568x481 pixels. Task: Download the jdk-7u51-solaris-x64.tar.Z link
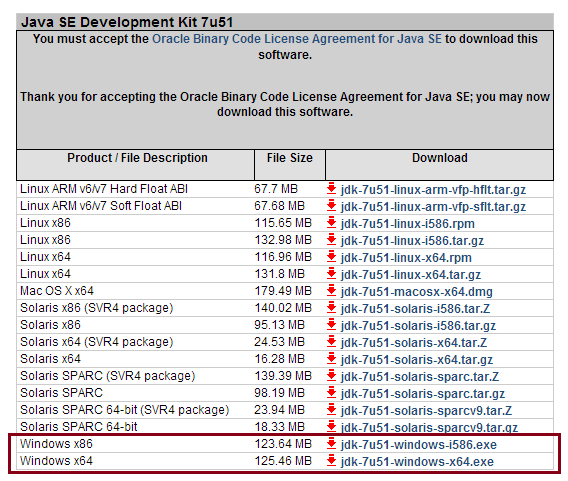tap(414, 343)
